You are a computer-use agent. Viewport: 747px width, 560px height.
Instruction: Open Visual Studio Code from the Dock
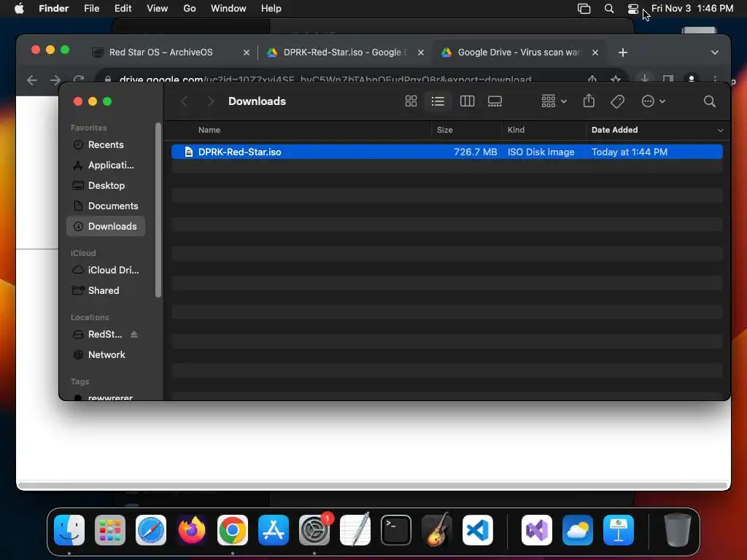478,530
